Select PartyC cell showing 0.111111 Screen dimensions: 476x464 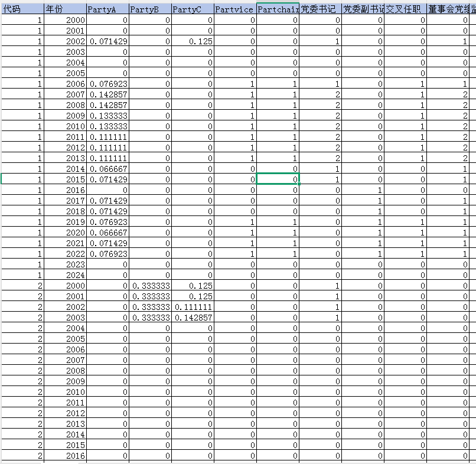coord(193,306)
